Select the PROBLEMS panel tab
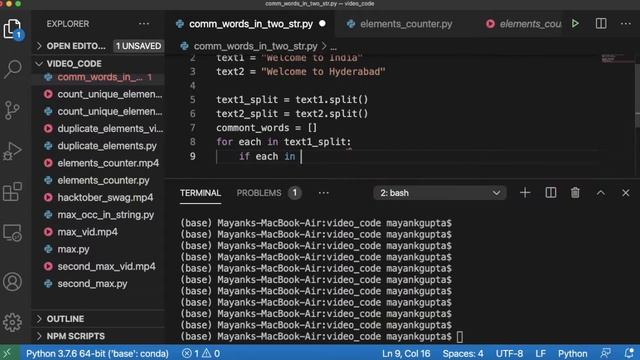Screen dimensions: 640x360 259,193
